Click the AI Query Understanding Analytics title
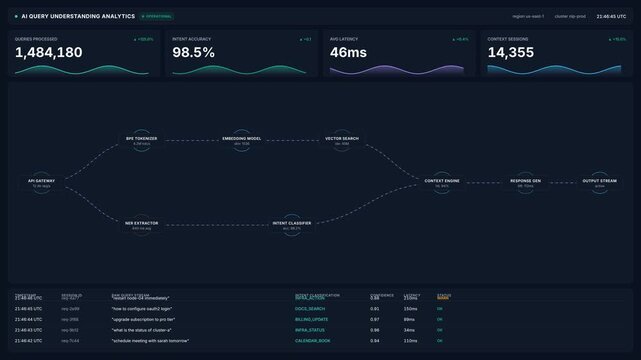The image size is (641, 360). 78,16
